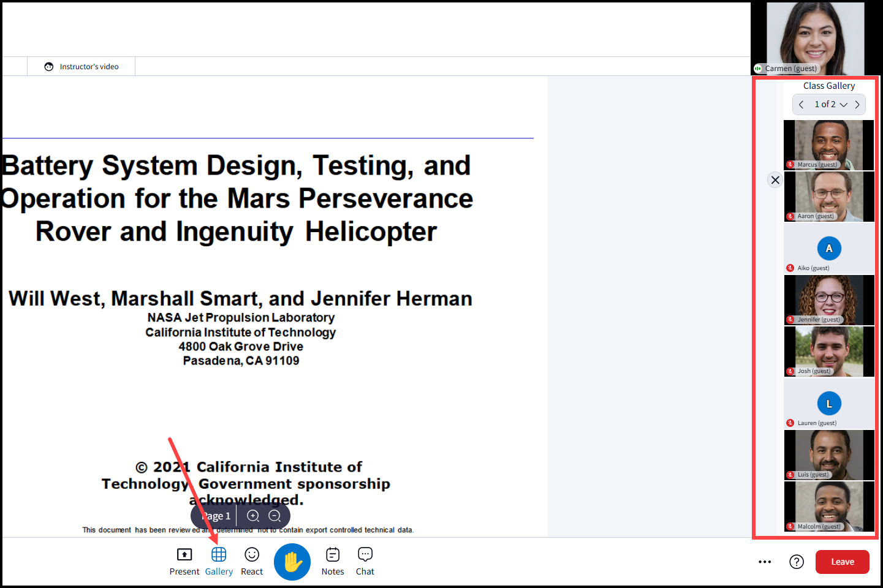Open the Chat panel
This screenshot has width=883, height=588.
point(365,561)
